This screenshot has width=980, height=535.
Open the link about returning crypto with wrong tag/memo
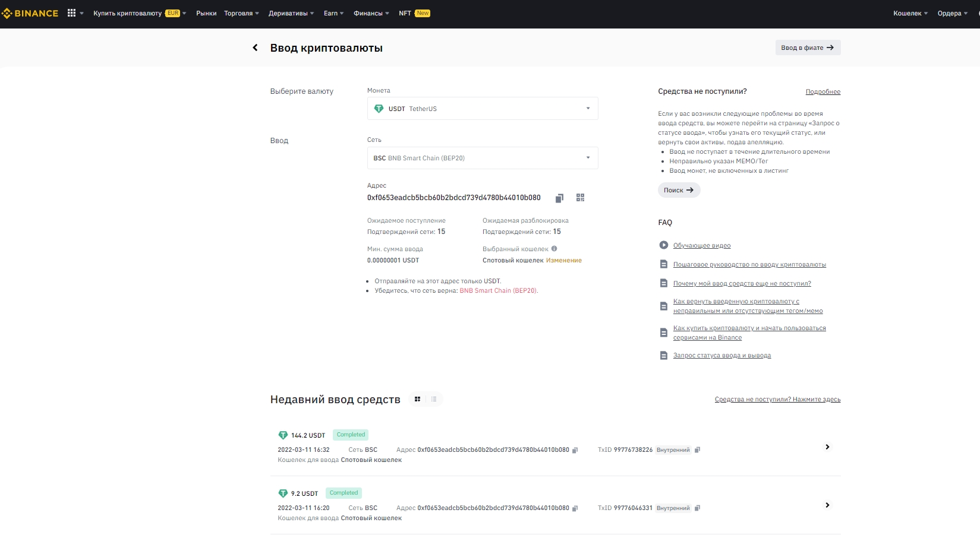pos(748,306)
